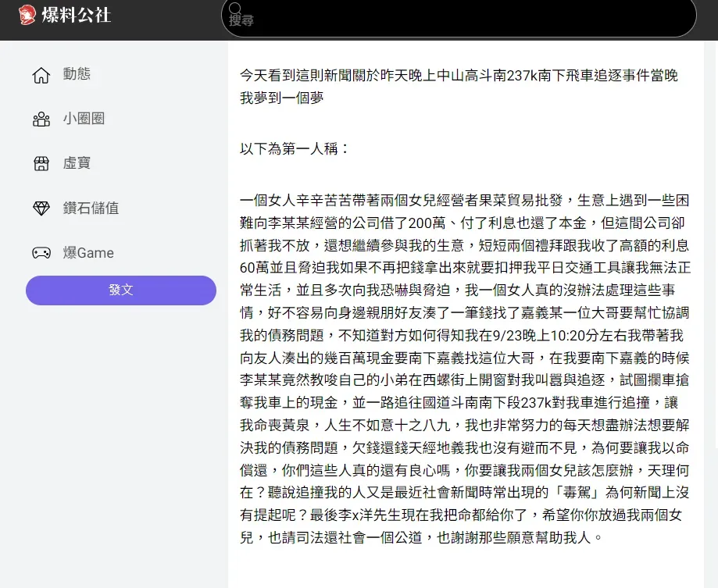
Task: Click the text 我夢到一個夢
Action: tap(281, 98)
